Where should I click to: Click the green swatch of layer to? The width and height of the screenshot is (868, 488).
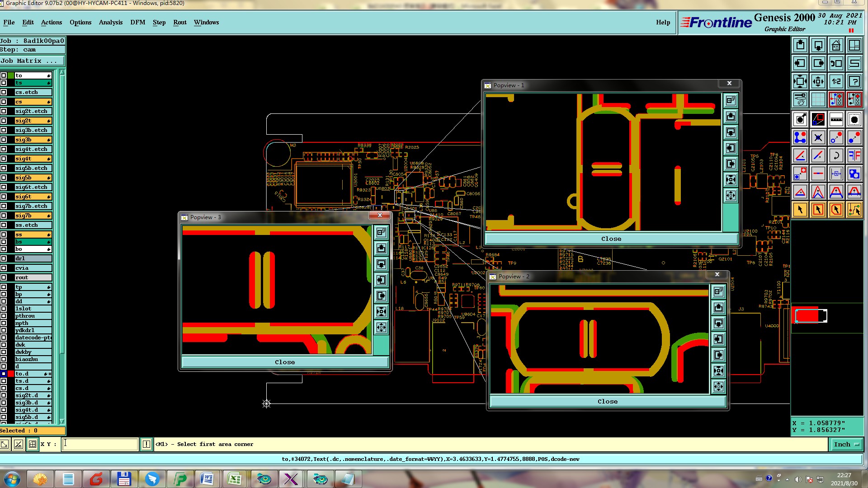point(11,75)
